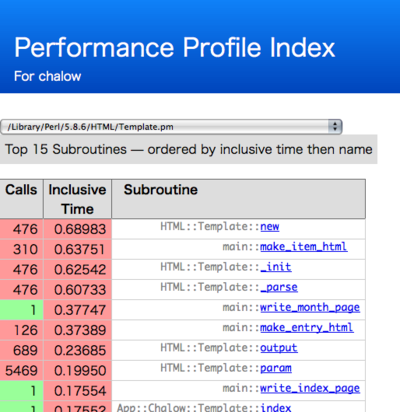
Task: Select the 0.17554 inclusive time cell
Action: click(77, 391)
